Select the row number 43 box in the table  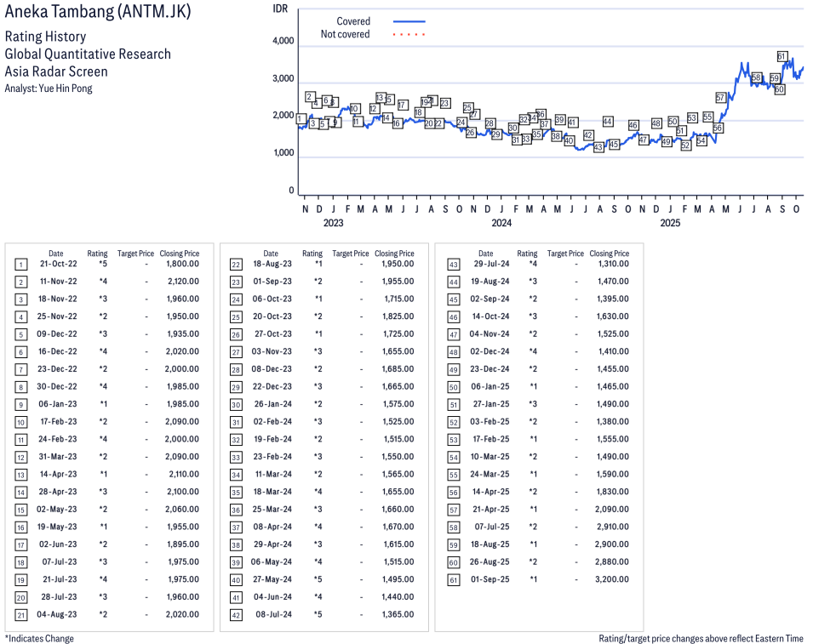coord(451,264)
